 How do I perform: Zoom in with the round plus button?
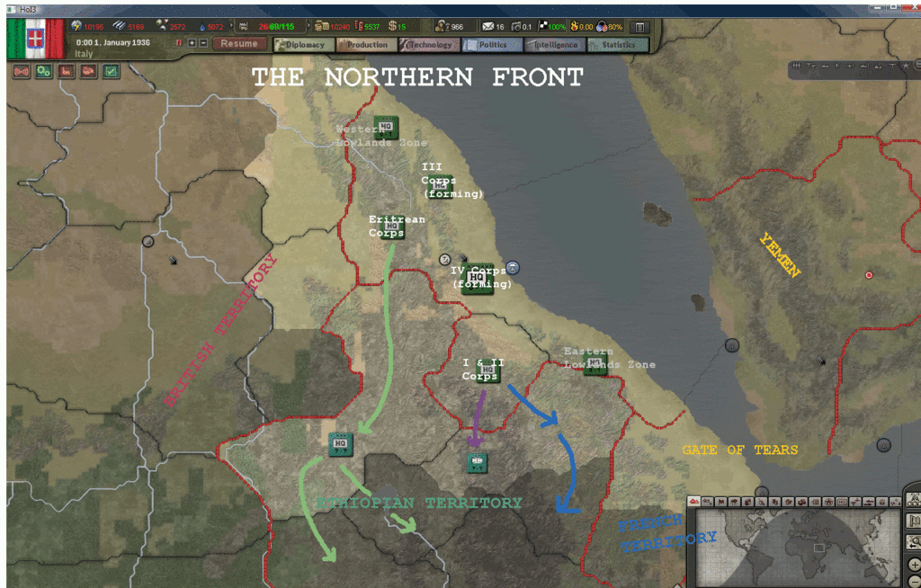914,566
